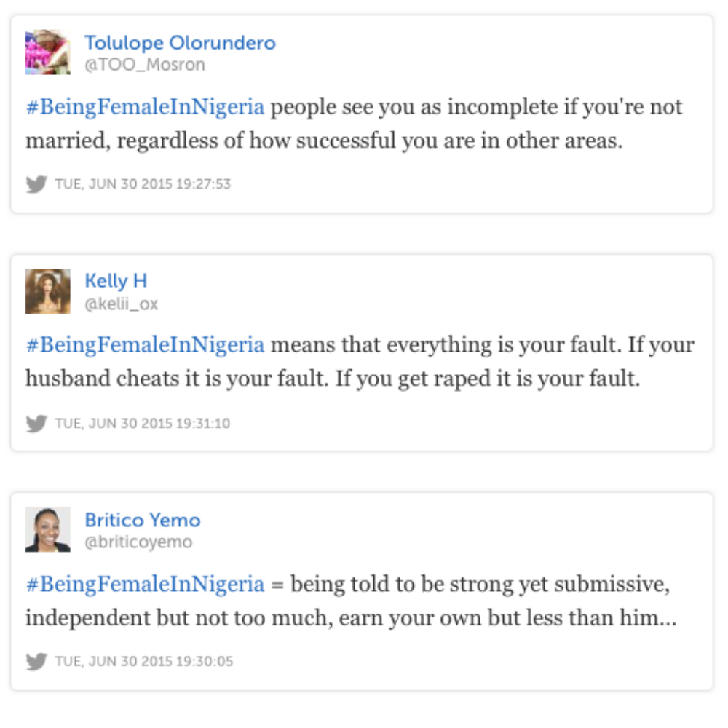Screen dimensions: 728x728
Task: Click Twitter bird icon on Kelly H's tweet
Action: (x=36, y=423)
